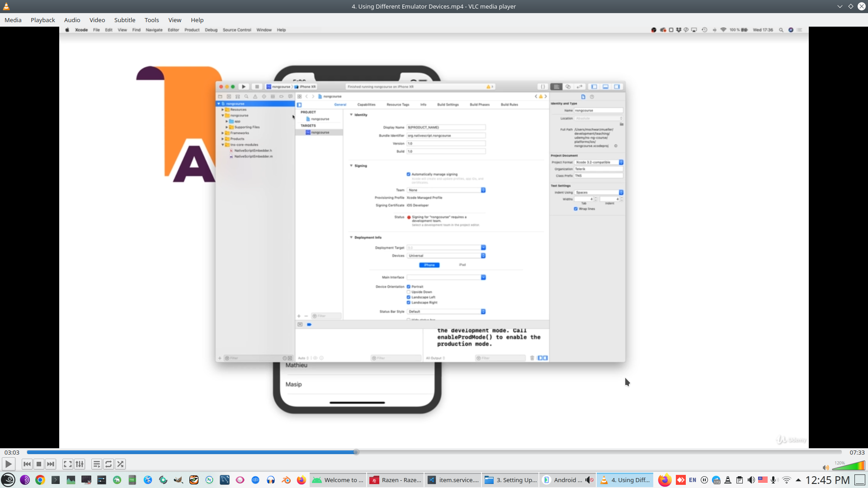Open Razen FileZilla taskbar window
This screenshot has height=488, width=868.
coord(395,480)
